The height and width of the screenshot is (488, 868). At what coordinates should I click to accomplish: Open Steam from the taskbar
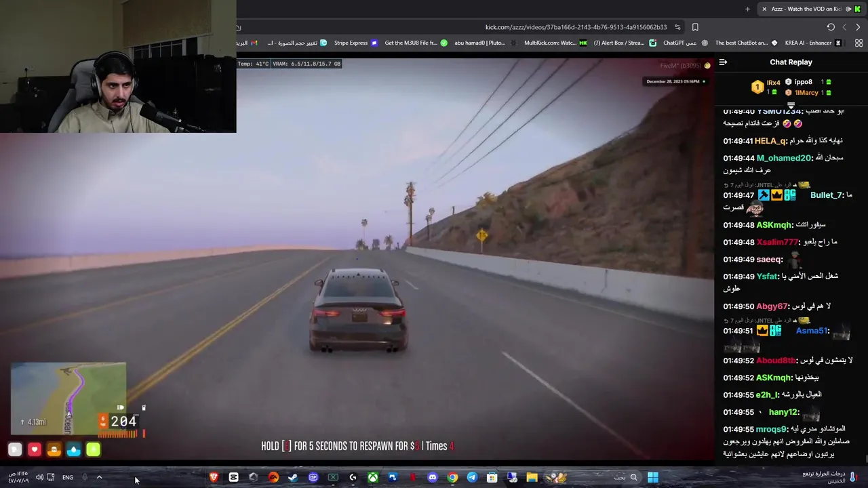[x=293, y=477]
